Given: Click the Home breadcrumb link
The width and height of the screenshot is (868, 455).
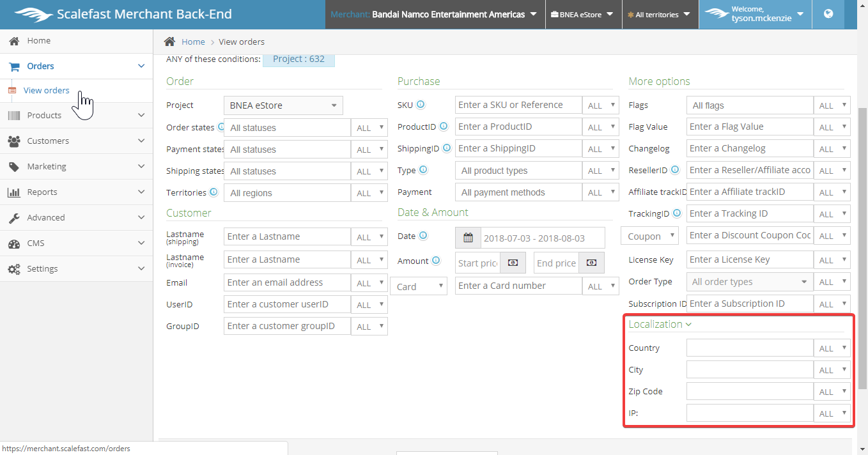Looking at the screenshot, I should 193,42.
